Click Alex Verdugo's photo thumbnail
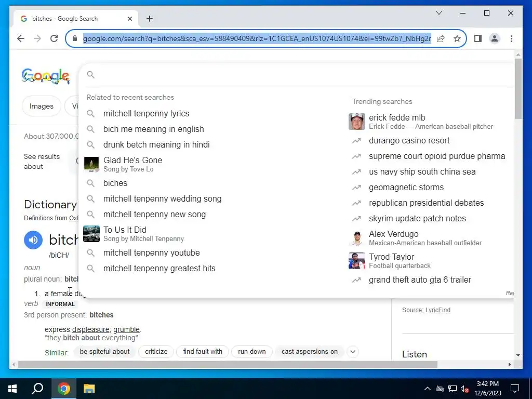Viewport: 532px width, 399px height. point(356,238)
